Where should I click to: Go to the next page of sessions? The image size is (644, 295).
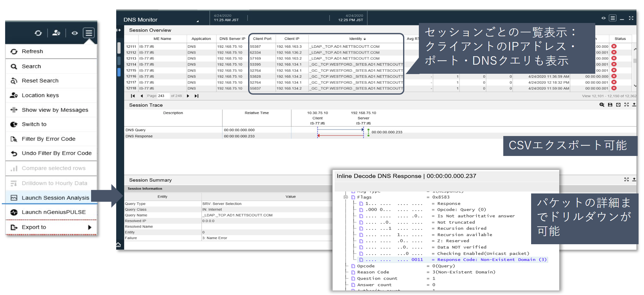coord(188,96)
